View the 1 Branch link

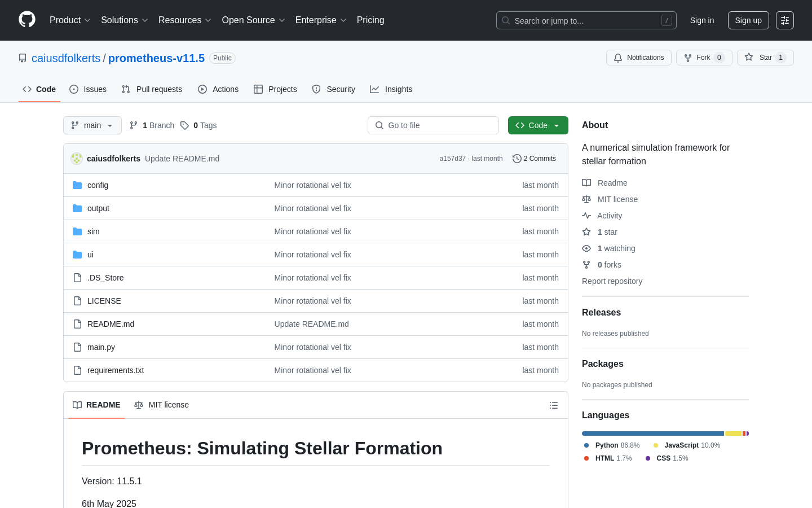pos(152,125)
